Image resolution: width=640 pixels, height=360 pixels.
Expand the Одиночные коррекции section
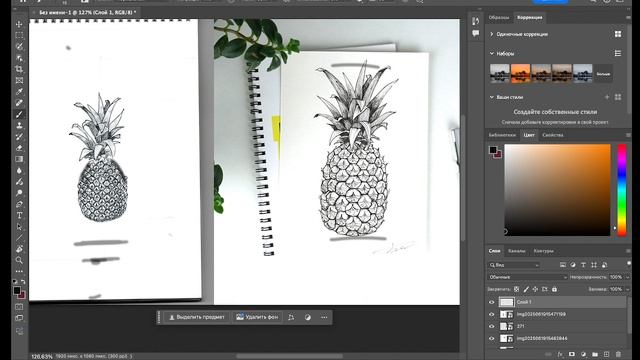pyautogui.click(x=492, y=34)
